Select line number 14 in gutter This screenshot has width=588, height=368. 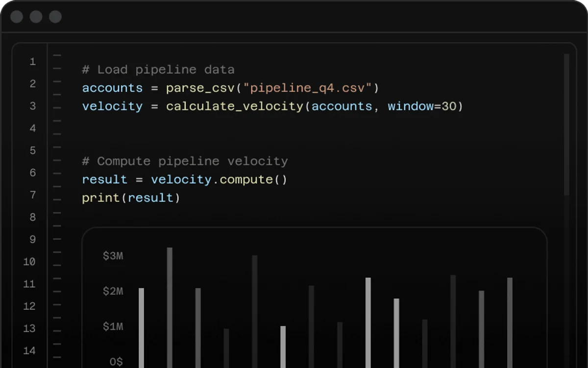pos(29,351)
